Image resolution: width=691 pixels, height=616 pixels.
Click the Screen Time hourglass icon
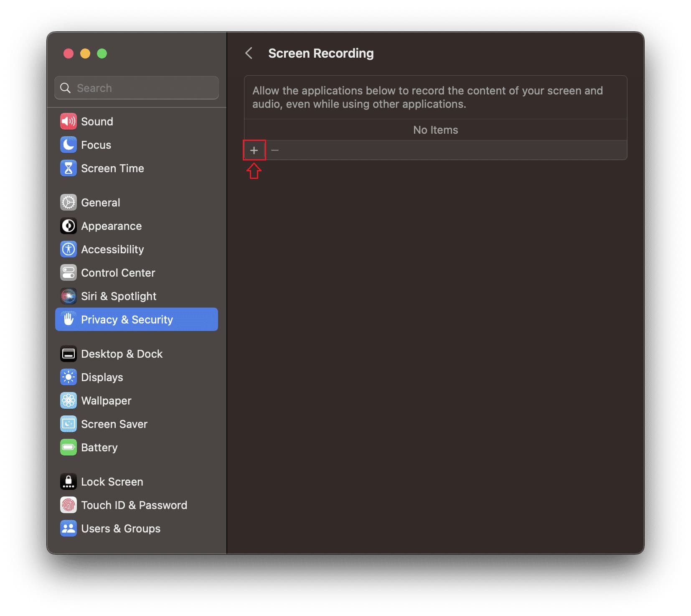point(68,168)
